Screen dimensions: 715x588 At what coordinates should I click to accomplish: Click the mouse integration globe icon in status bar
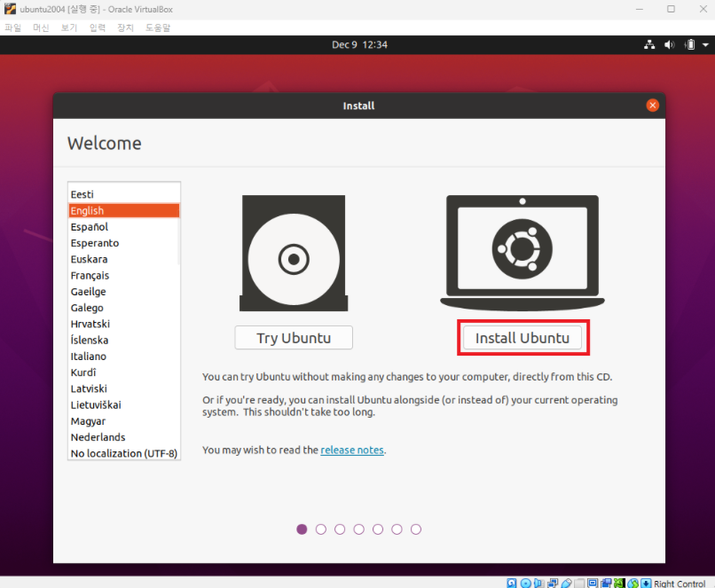point(632,583)
